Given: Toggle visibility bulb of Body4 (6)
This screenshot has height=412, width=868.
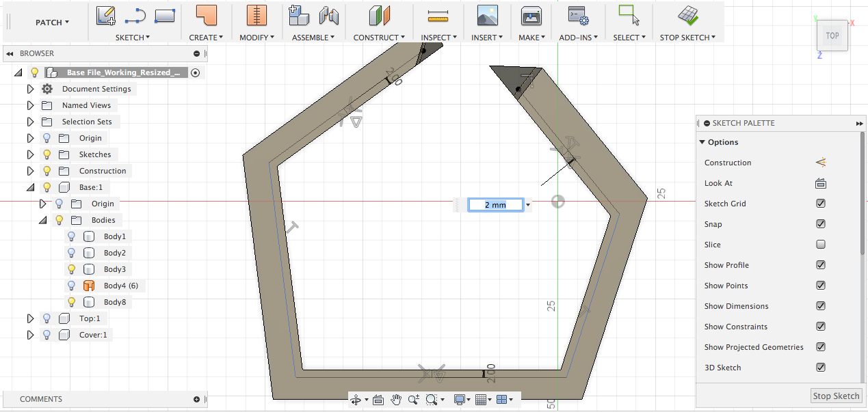Looking at the screenshot, I should 71,286.
